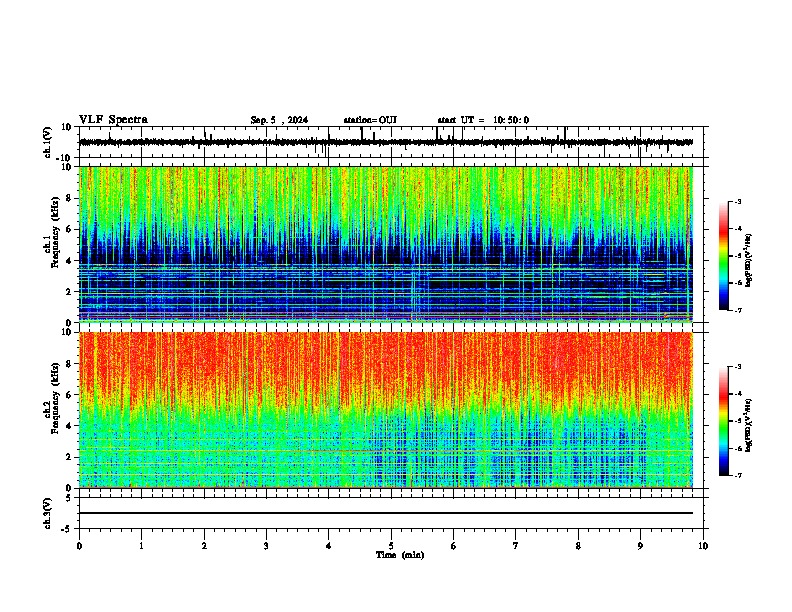
Task: Click the "4" tick on ch.1 frequency axis
Action: tap(69, 261)
